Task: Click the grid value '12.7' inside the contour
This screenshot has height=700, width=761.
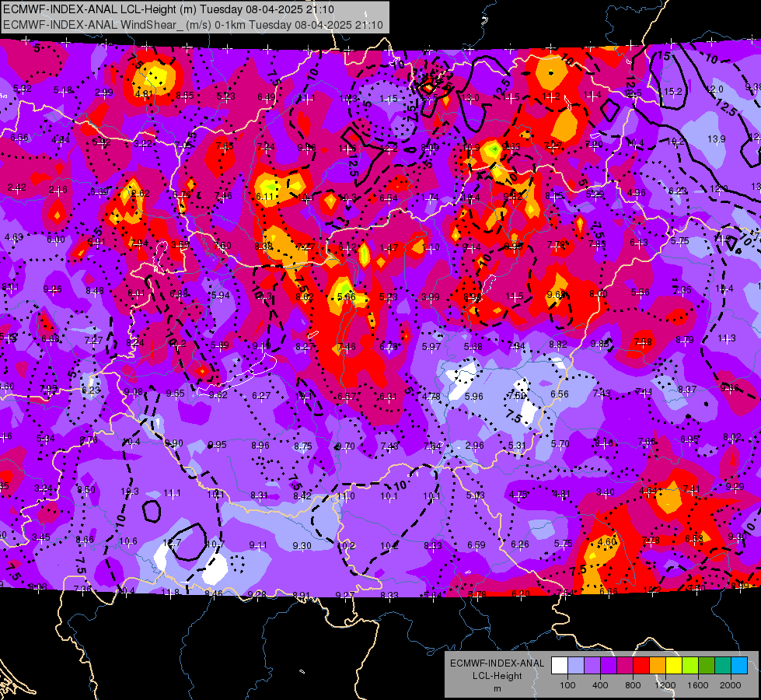Action: [172, 543]
